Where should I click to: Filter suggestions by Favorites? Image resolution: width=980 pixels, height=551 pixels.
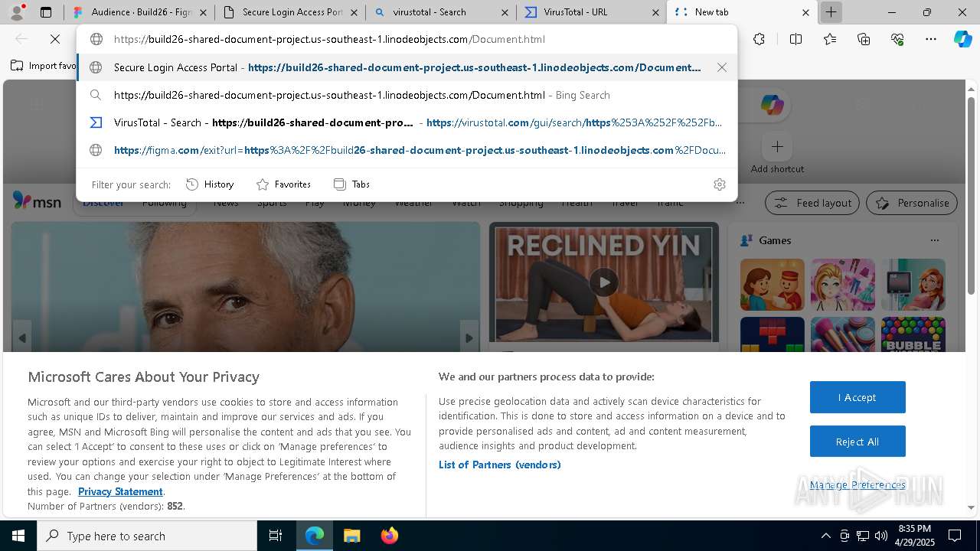pyautogui.click(x=283, y=184)
